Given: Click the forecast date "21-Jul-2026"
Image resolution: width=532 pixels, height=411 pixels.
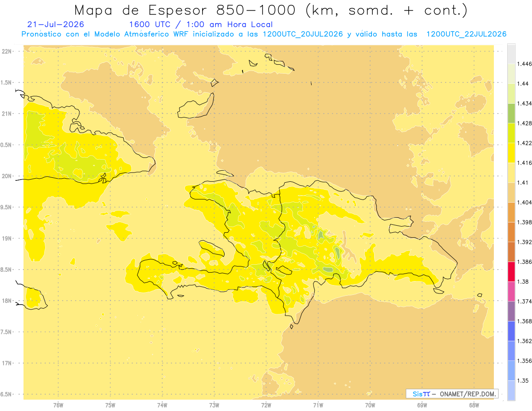Looking at the screenshot, I should click(x=55, y=24).
